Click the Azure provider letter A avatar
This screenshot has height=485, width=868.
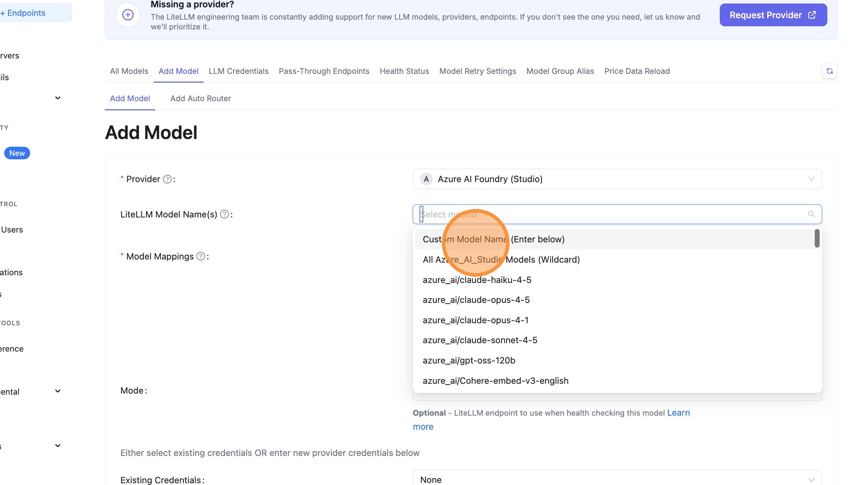pos(426,179)
